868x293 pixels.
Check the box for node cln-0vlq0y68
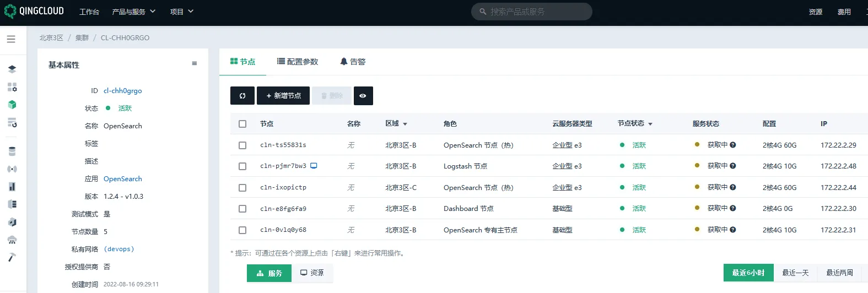click(242, 230)
